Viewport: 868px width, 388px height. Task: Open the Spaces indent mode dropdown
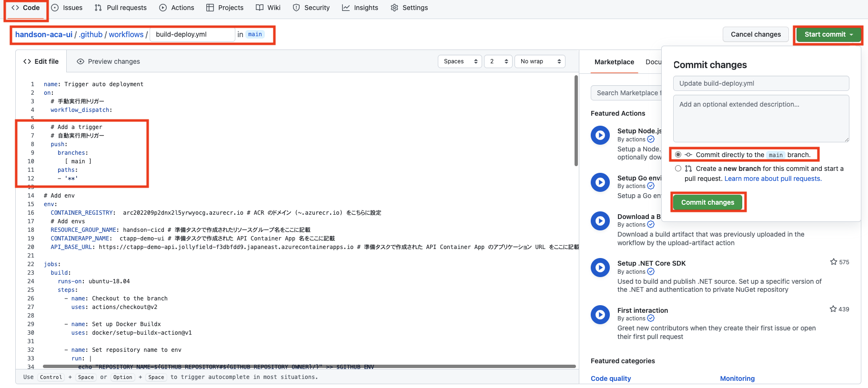coord(460,61)
